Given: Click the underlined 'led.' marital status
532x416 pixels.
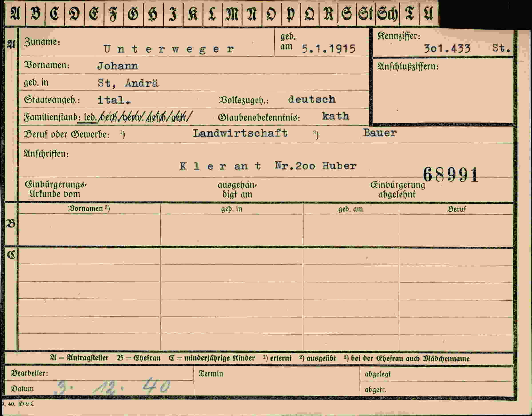Looking at the screenshot, I should 90,117.
